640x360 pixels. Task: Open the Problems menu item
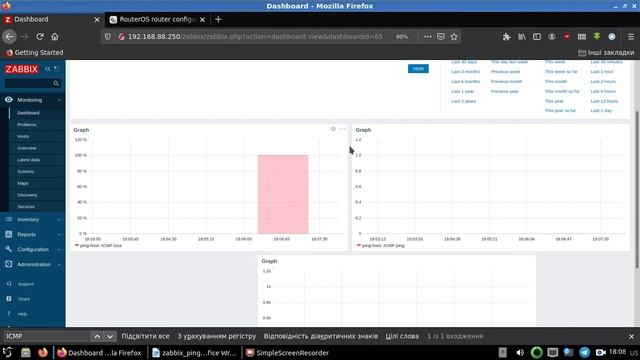pos(27,124)
